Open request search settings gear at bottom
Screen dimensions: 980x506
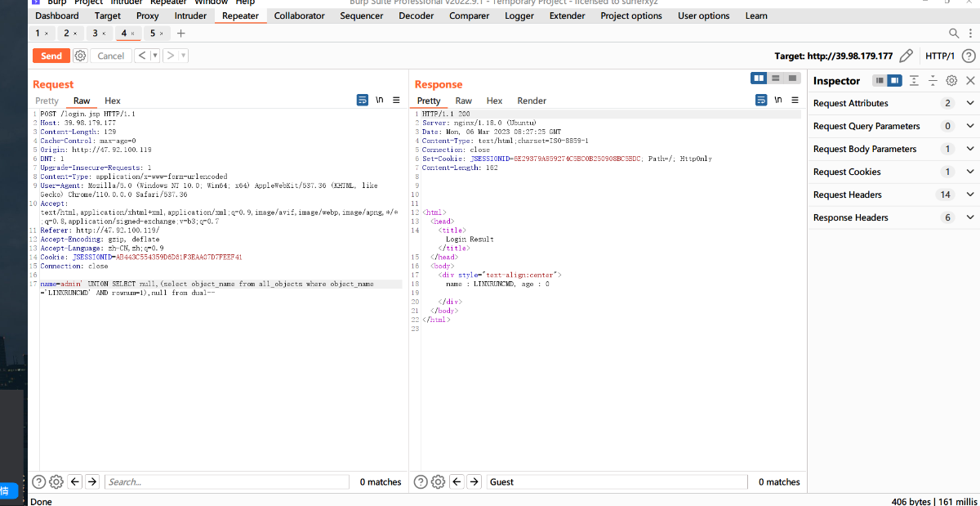(x=56, y=481)
